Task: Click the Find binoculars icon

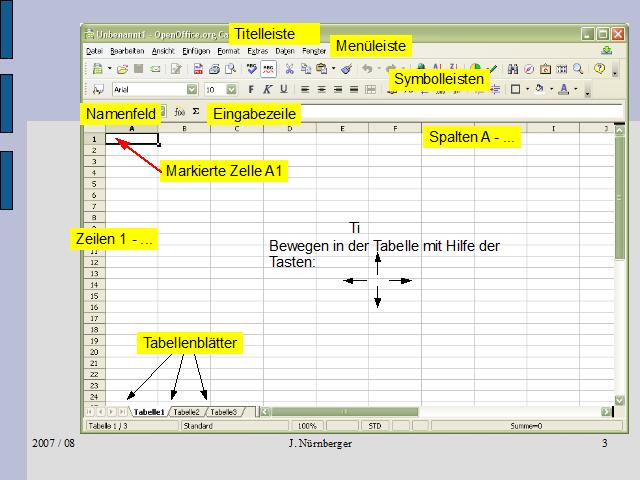Action: point(512,69)
